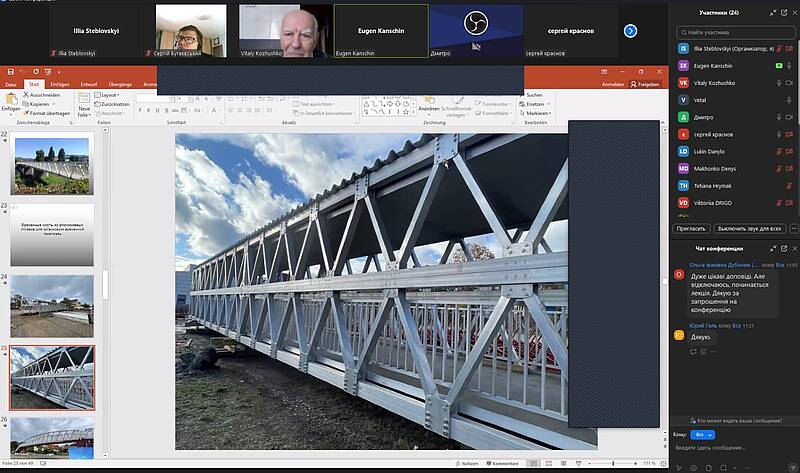The image size is (800, 473).
Task: Open the Layout dropdown
Action: coord(107,95)
